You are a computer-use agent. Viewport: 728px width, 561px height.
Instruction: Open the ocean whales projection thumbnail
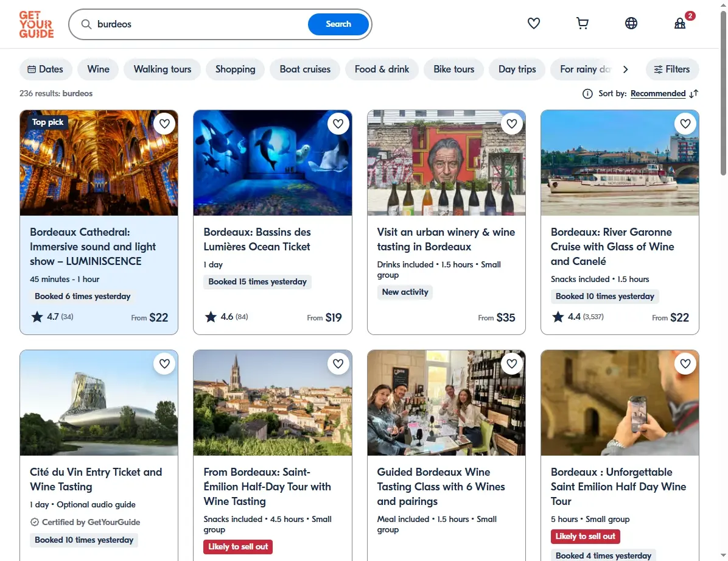coord(273,163)
